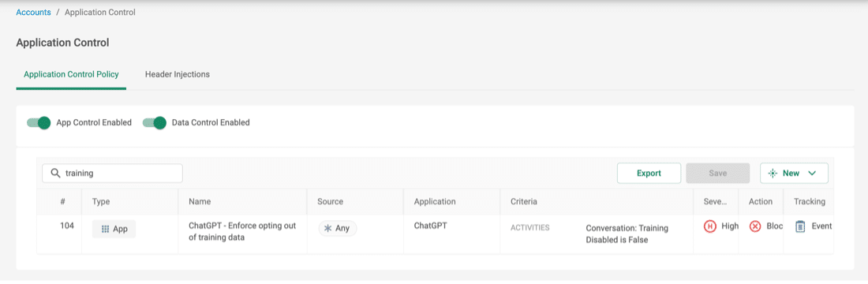Click the red High severity icon

point(709,226)
